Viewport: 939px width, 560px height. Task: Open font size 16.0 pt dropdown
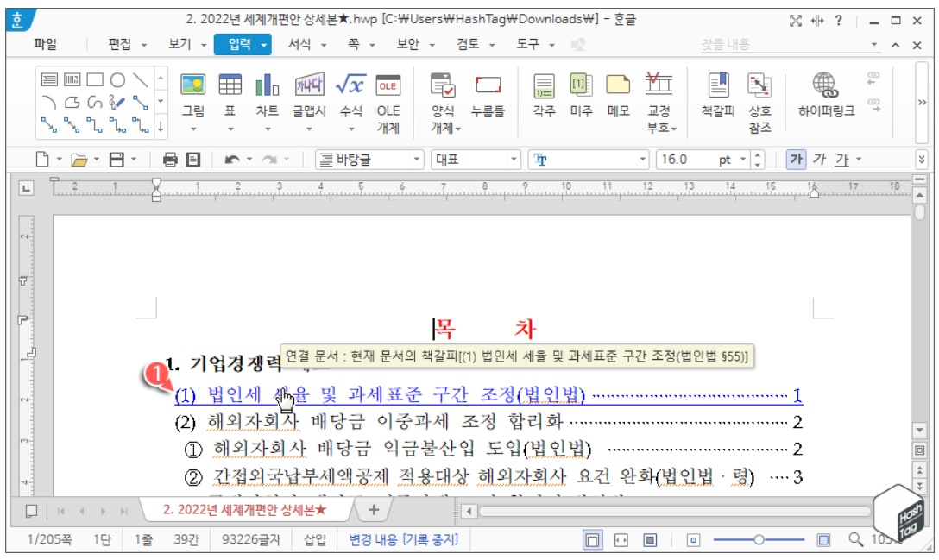click(742, 160)
